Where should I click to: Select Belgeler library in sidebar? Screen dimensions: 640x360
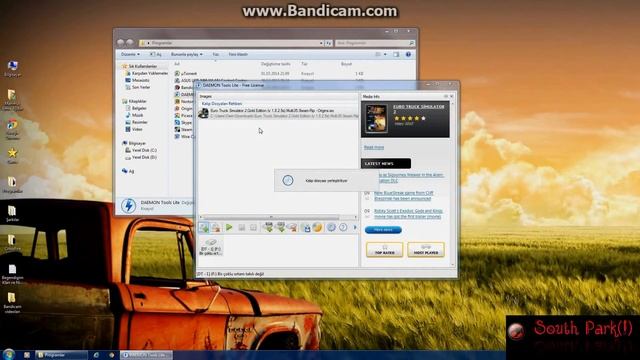(x=136, y=109)
